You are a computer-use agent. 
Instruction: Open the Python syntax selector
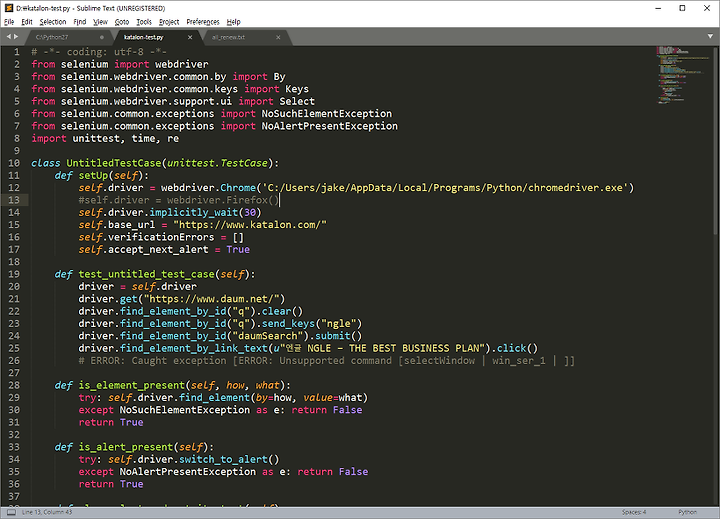(687, 512)
